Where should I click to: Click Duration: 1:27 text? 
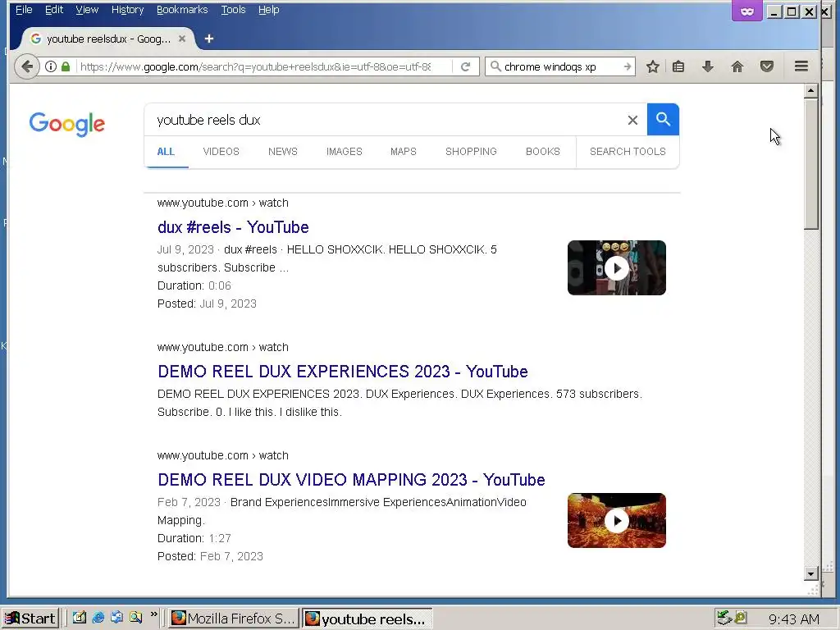(194, 538)
